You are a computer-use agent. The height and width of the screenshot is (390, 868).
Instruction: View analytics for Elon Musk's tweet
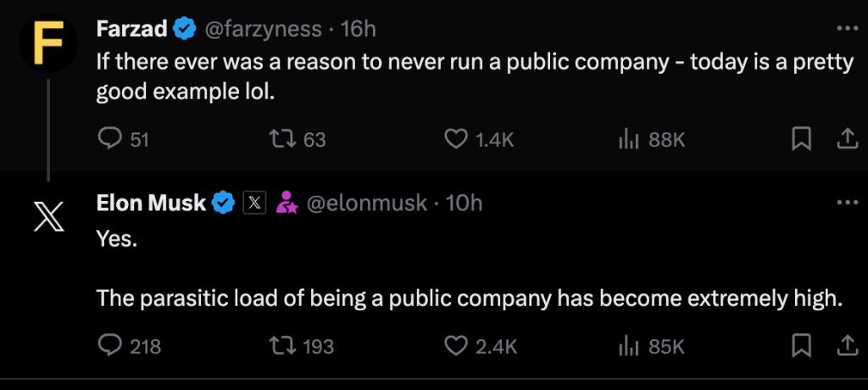(x=627, y=346)
